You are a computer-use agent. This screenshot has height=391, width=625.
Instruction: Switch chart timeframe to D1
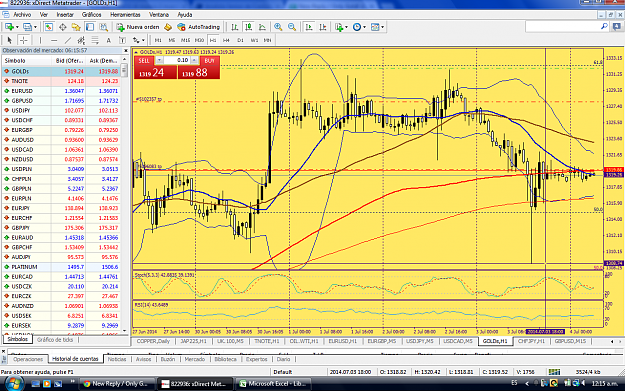(240, 40)
